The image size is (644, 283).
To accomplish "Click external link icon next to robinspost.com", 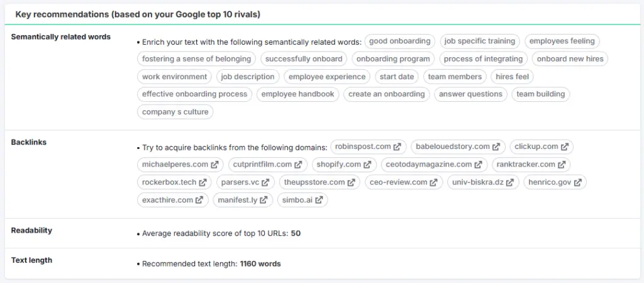I will [397, 147].
